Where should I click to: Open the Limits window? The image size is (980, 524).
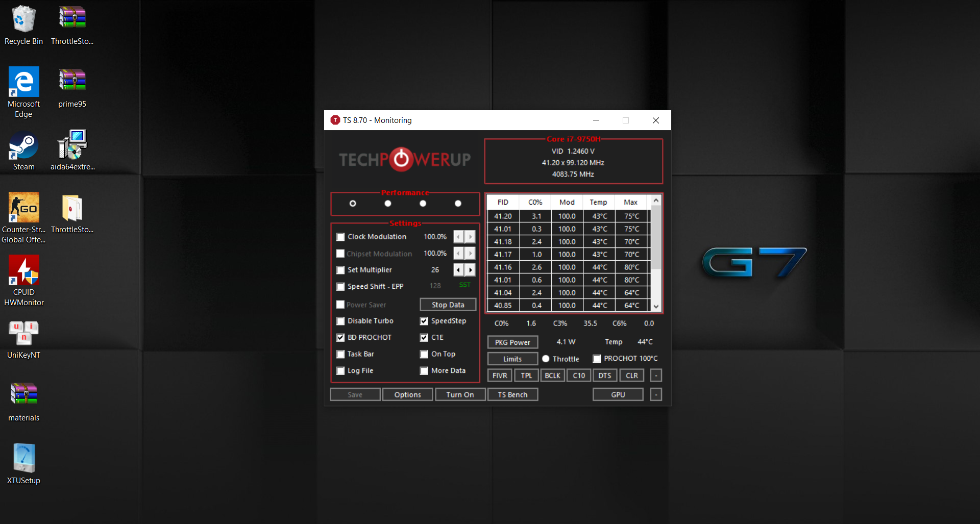pyautogui.click(x=512, y=359)
